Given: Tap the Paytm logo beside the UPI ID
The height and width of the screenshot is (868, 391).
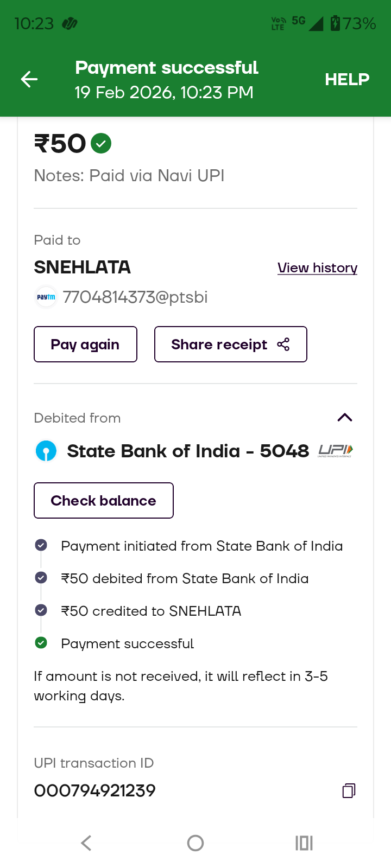Looking at the screenshot, I should (x=46, y=297).
